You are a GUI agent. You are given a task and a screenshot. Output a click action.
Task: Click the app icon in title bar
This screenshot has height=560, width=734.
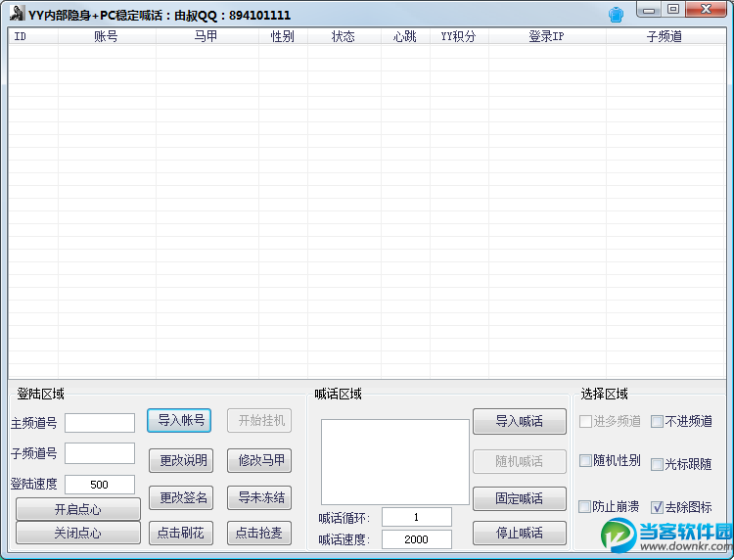[x=18, y=13]
